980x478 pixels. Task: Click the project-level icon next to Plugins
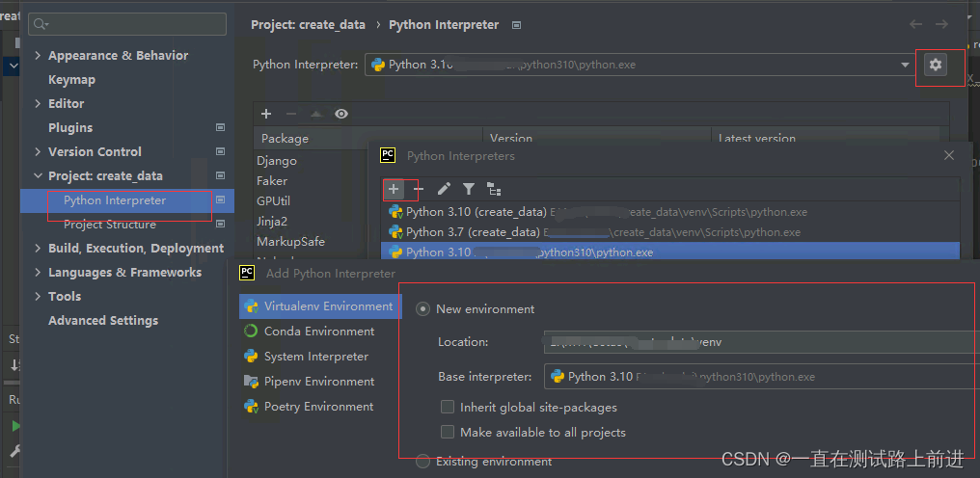coord(220,127)
